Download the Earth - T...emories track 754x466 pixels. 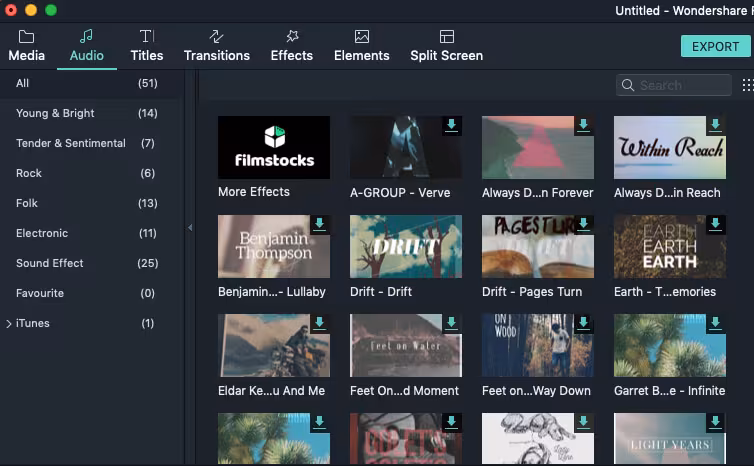(716, 225)
